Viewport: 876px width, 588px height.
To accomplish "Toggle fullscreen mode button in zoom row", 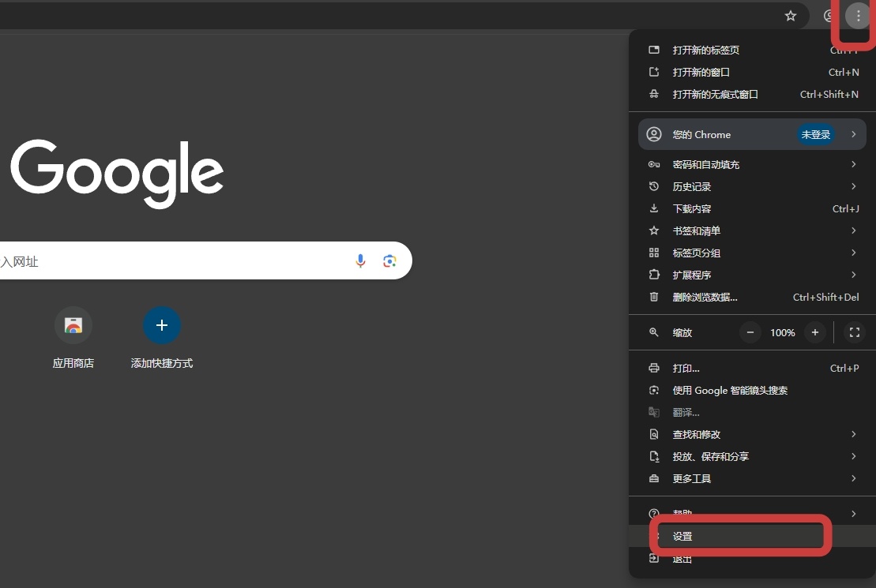I will 854,332.
